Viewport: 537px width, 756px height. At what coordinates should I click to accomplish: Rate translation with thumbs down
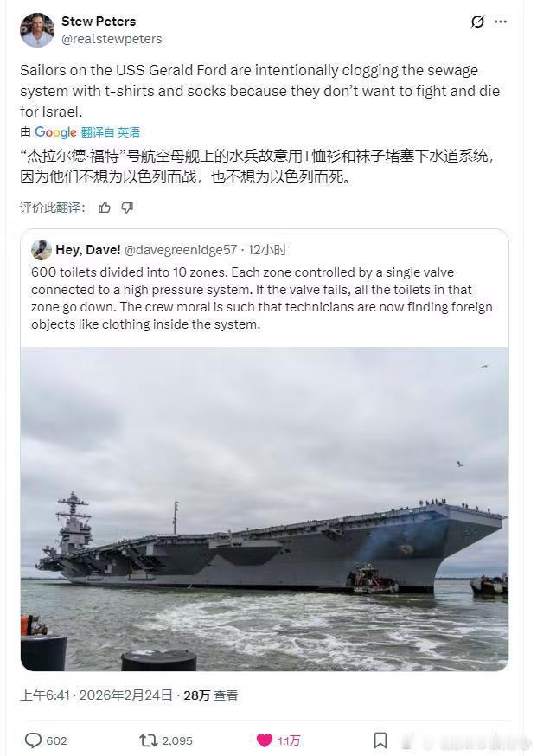point(127,208)
